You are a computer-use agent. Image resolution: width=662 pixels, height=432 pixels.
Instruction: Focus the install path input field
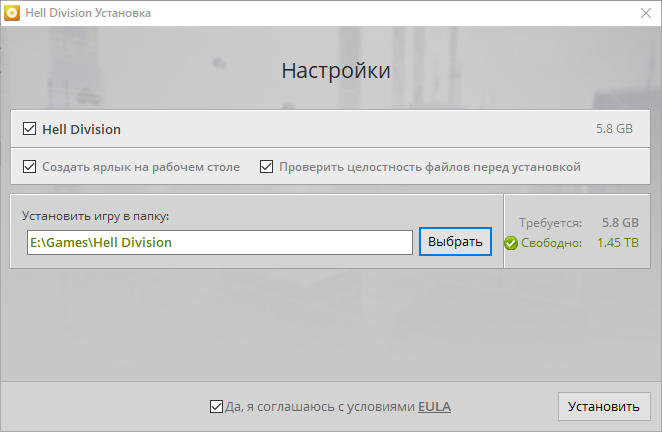[220, 242]
